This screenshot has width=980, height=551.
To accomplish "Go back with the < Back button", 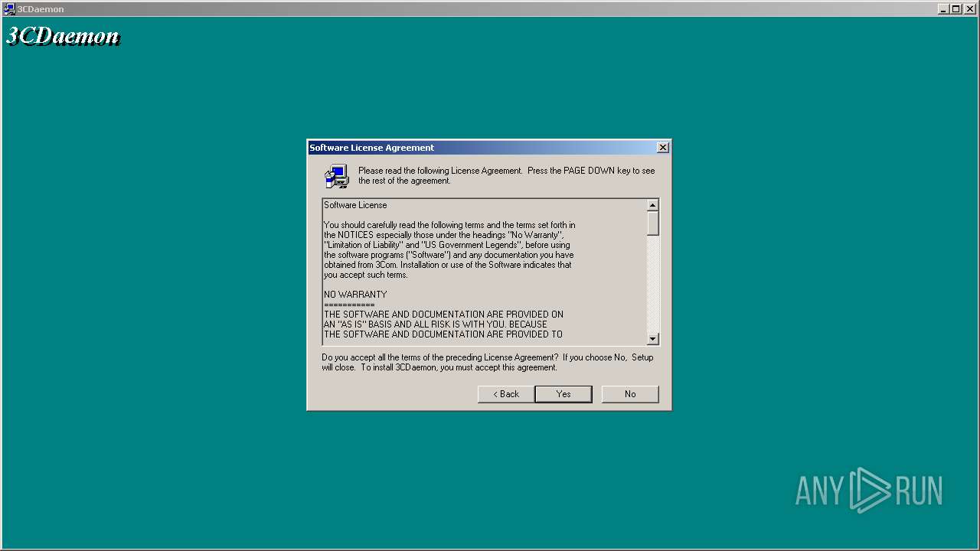I will (506, 394).
